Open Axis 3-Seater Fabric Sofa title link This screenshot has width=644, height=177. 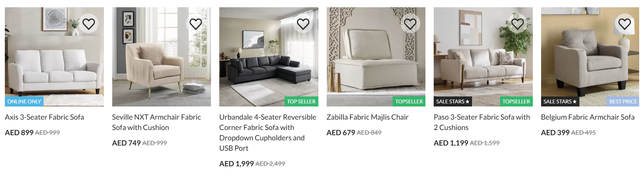coord(45,117)
